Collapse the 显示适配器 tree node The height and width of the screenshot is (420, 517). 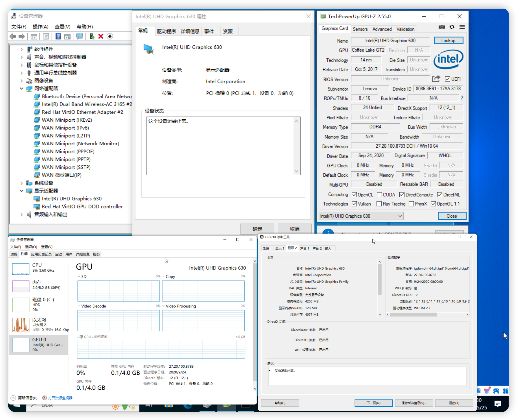(x=22, y=191)
